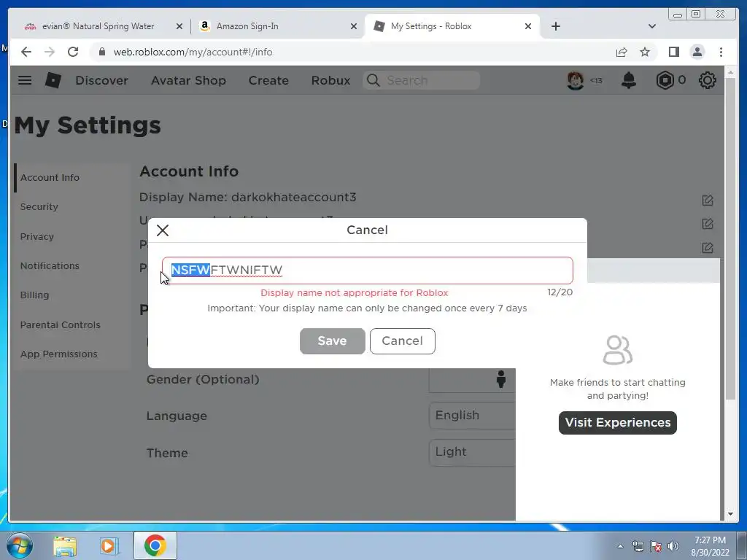Toggle the browser side panel
The width and height of the screenshot is (747, 560).
pos(673,52)
